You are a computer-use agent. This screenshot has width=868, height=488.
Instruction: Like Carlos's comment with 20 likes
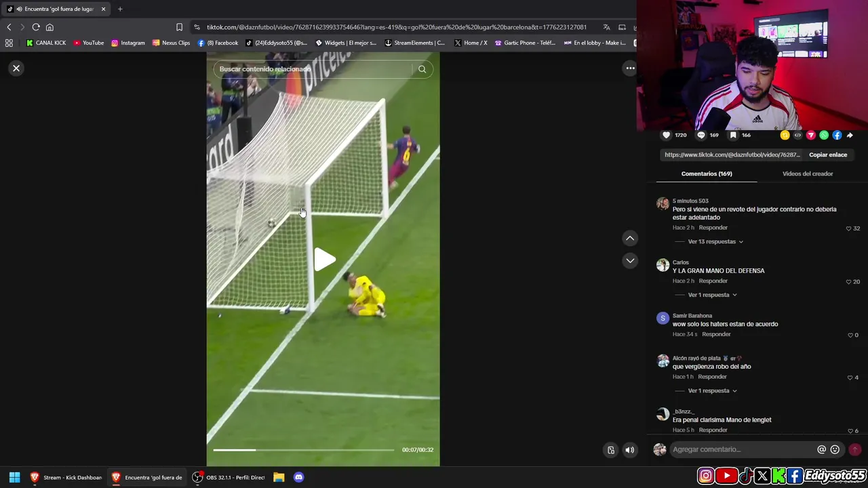(848, 281)
